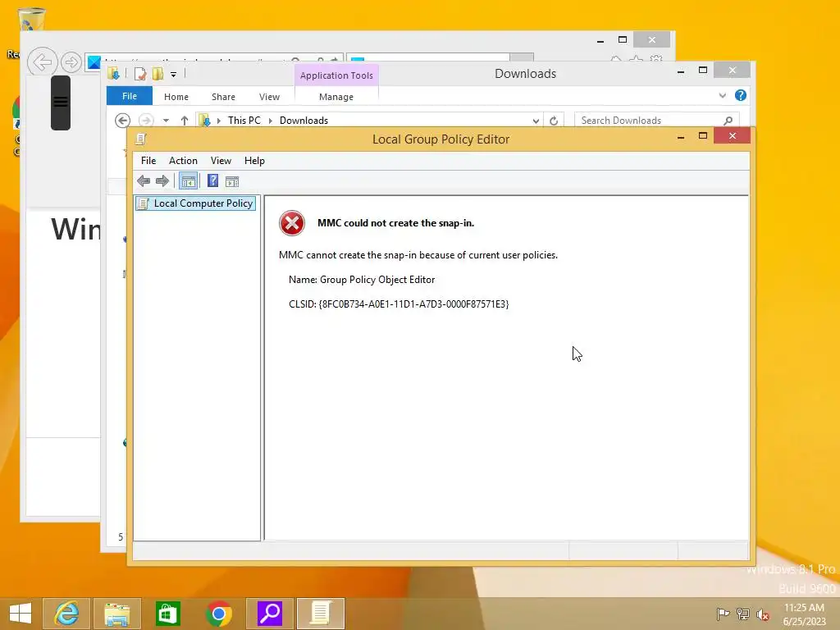840x630 pixels.
Task: Open Google Chrome from taskbar
Action: click(218, 614)
